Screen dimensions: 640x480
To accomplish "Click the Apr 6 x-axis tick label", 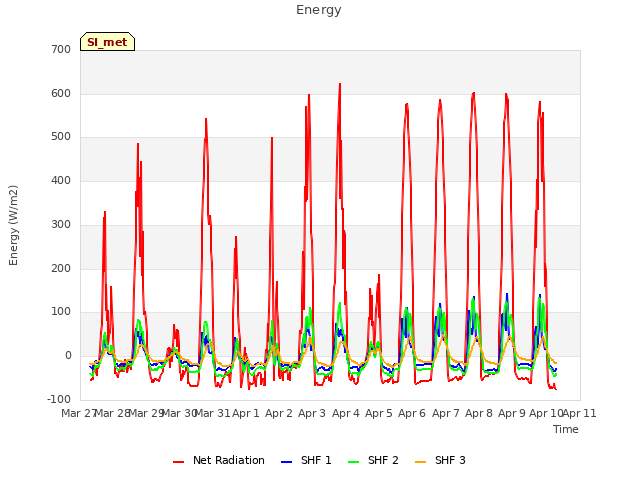I will click(x=412, y=413).
